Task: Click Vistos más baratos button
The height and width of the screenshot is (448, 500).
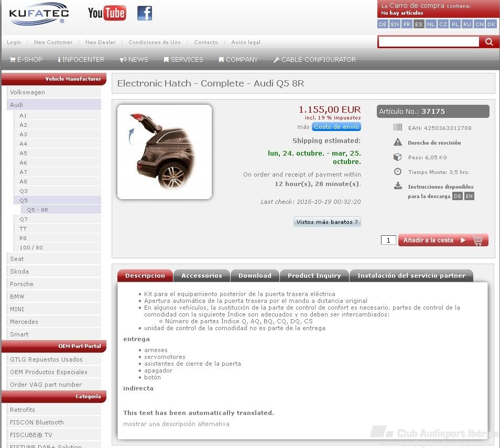Action: pos(327,222)
